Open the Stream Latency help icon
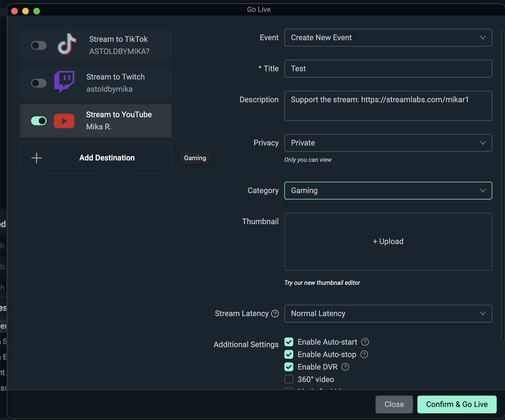This screenshot has height=420, width=505. (275, 313)
